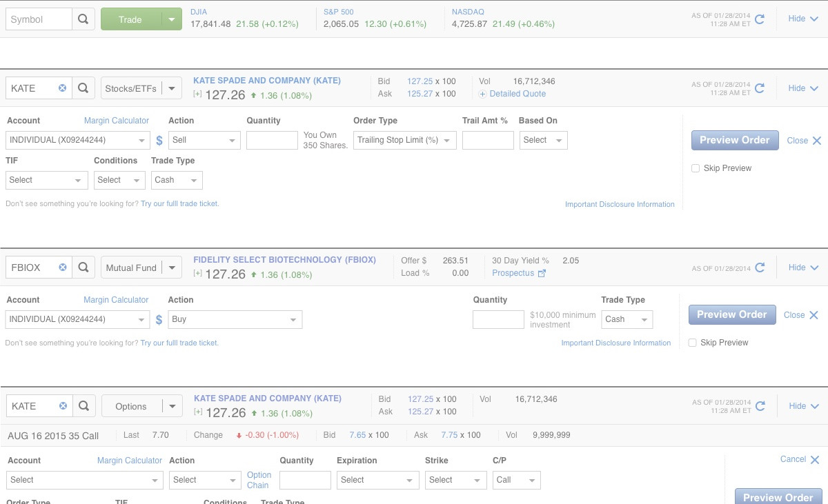The width and height of the screenshot is (828, 504).
Task: Search symbol in the Options ticket
Action: (x=83, y=406)
